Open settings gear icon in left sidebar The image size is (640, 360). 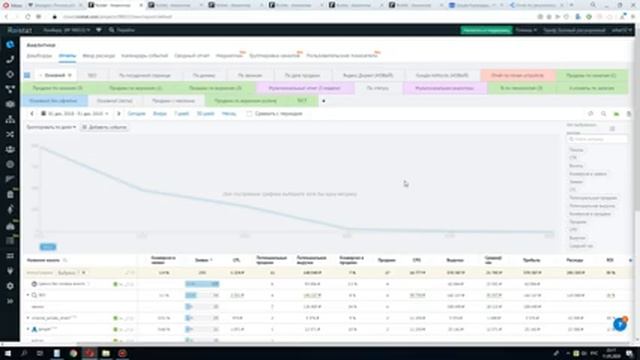click(10, 286)
